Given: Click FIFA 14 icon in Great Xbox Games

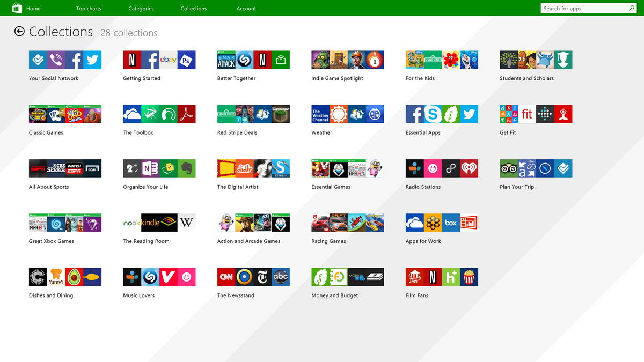Looking at the screenshot, I should click(x=38, y=223).
